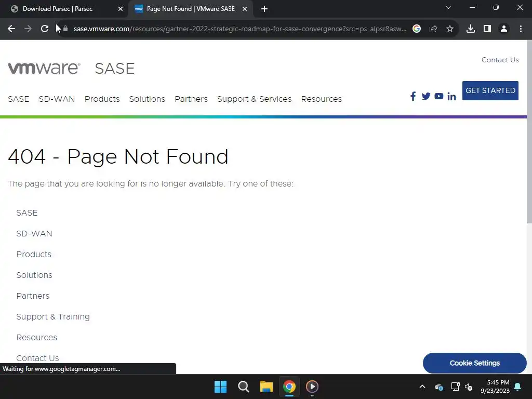This screenshot has height=399, width=532.
Task: Open a new browser tab
Action: [264, 9]
